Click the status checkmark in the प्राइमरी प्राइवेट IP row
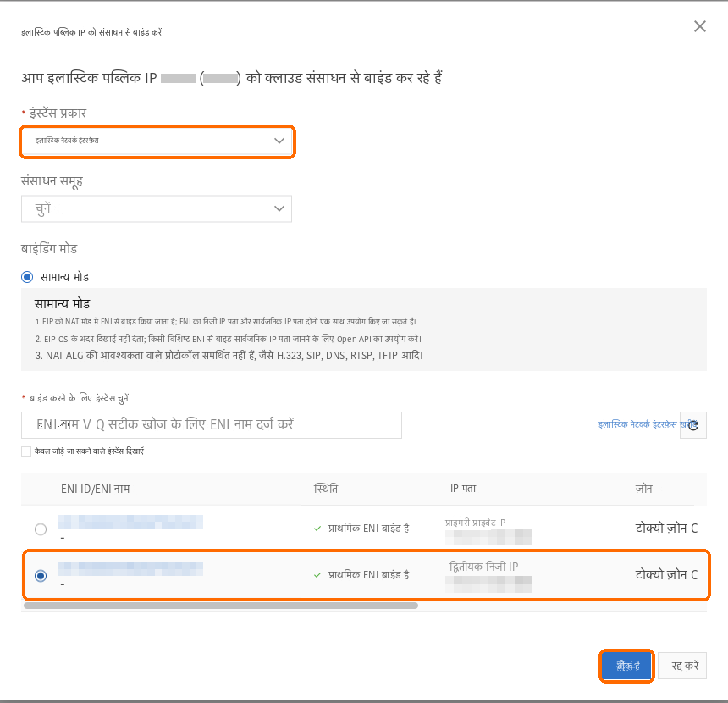This screenshot has width=728, height=703. [317, 529]
